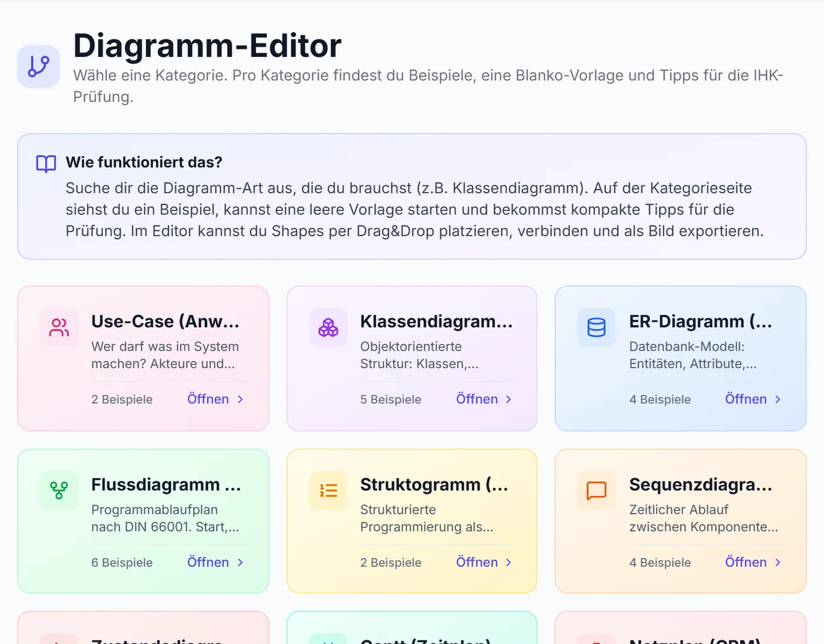Image resolution: width=824 pixels, height=644 pixels.
Task: Open the Use-Case category via Öffnen
Action: point(215,399)
